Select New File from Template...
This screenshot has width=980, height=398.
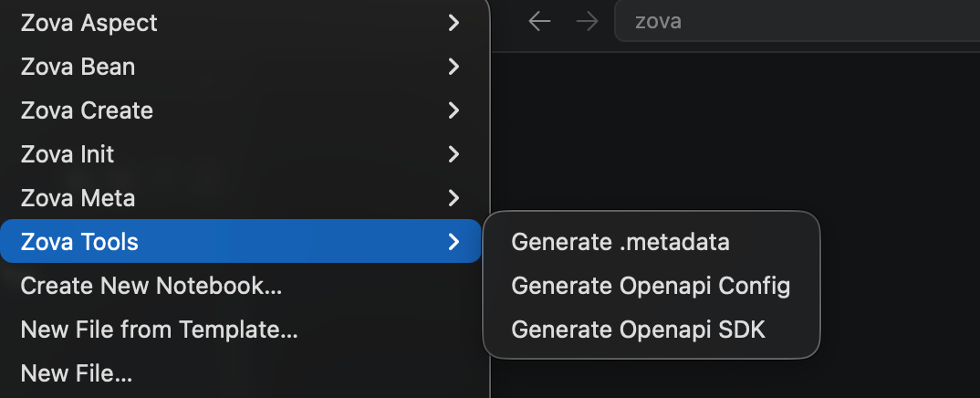(159, 329)
